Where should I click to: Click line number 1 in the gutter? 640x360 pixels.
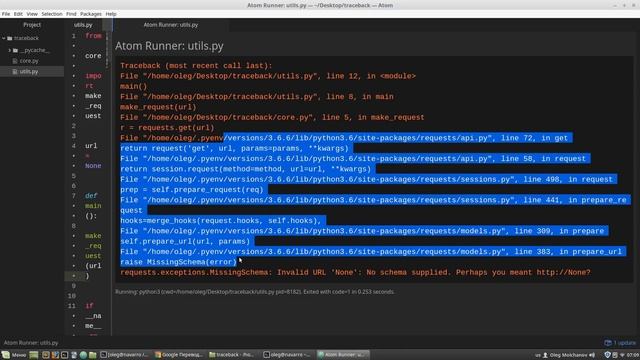74,36
